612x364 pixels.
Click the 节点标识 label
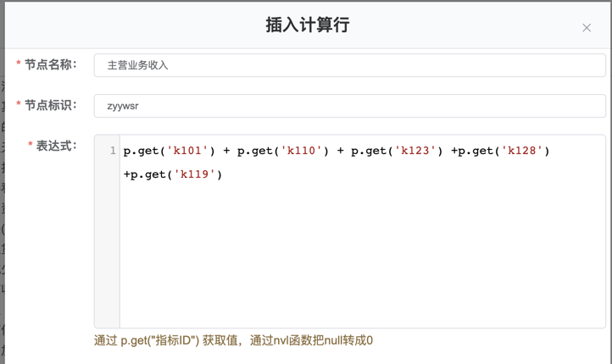(51, 106)
